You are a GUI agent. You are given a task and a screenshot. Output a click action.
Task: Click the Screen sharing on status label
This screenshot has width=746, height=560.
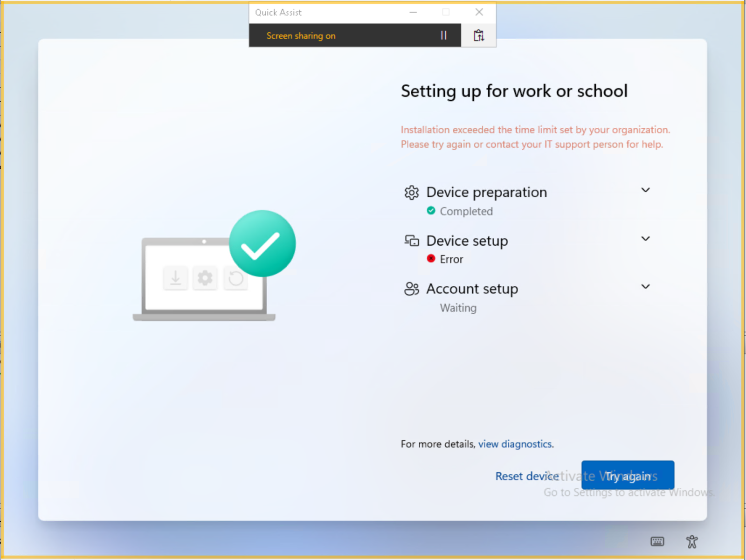(x=301, y=36)
